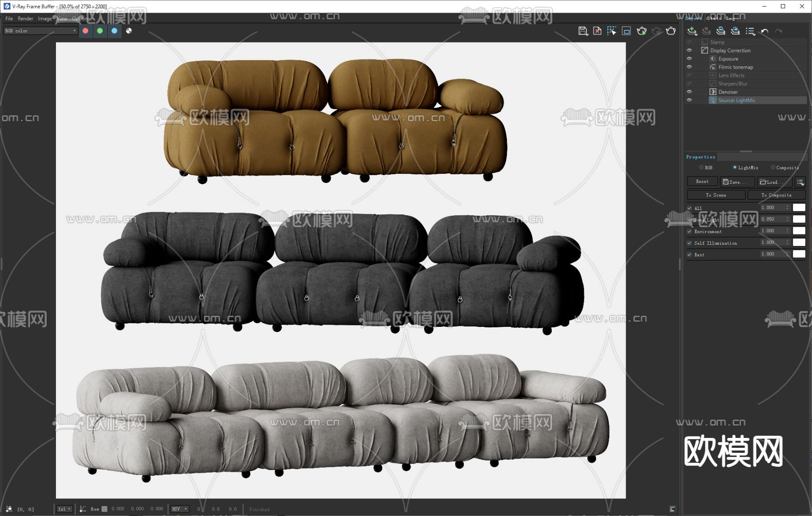The height and width of the screenshot is (516, 812).
Task: Open the RGB color channel dropdown
Action: click(40, 31)
